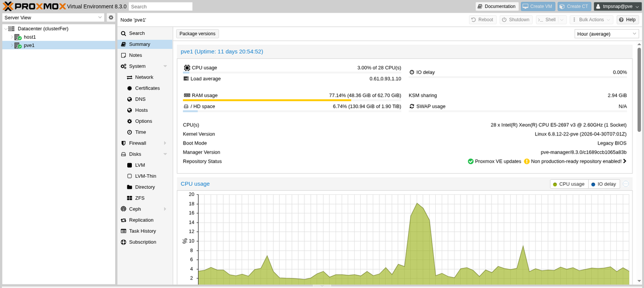Expand the pve1 tree node
Image resolution: width=644 pixels, height=288 pixels.
point(12,45)
